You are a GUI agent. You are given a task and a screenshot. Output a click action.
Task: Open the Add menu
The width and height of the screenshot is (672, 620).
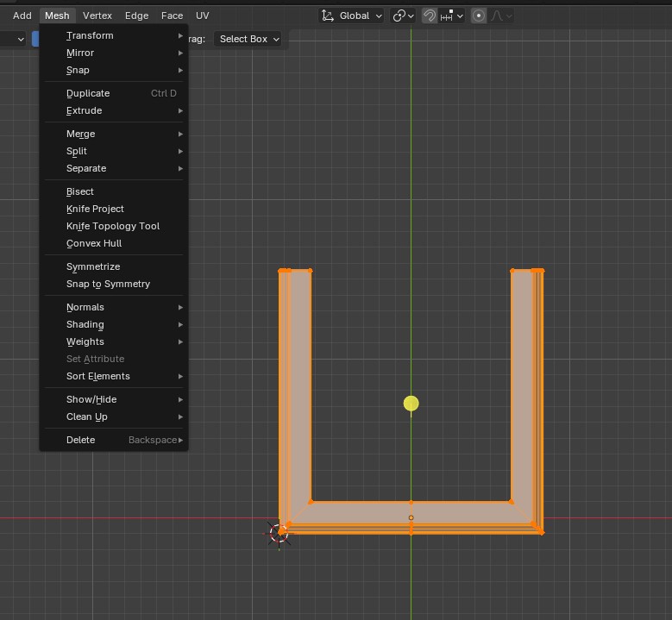(x=22, y=16)
